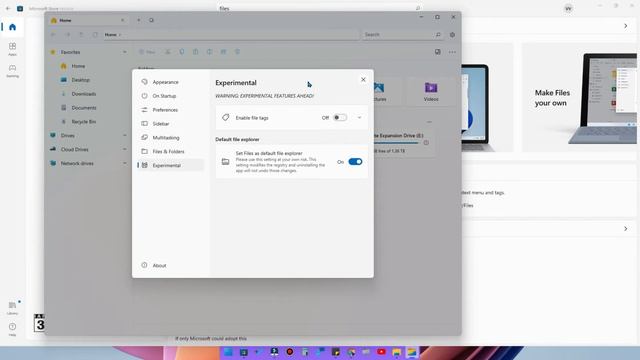Click the Microsoft Store search magnifier icon
This screenshot has height=360, width=640.
[418, 8]
